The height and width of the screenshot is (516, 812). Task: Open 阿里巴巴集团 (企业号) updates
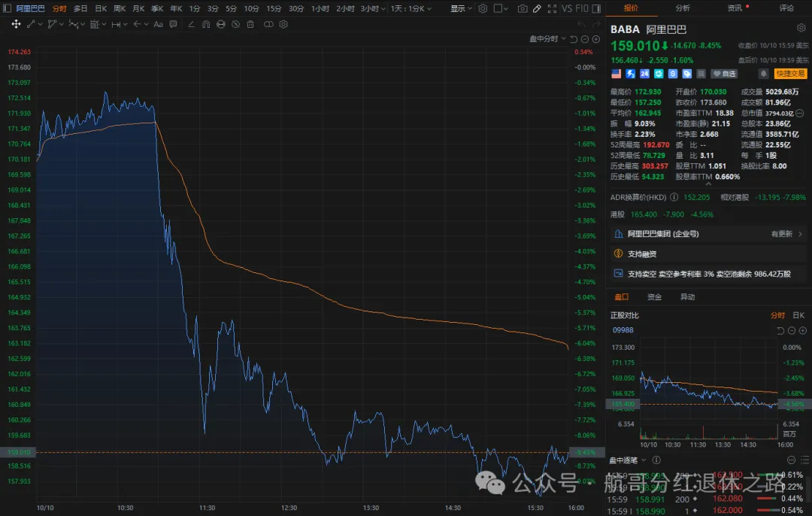coord(708,234)
